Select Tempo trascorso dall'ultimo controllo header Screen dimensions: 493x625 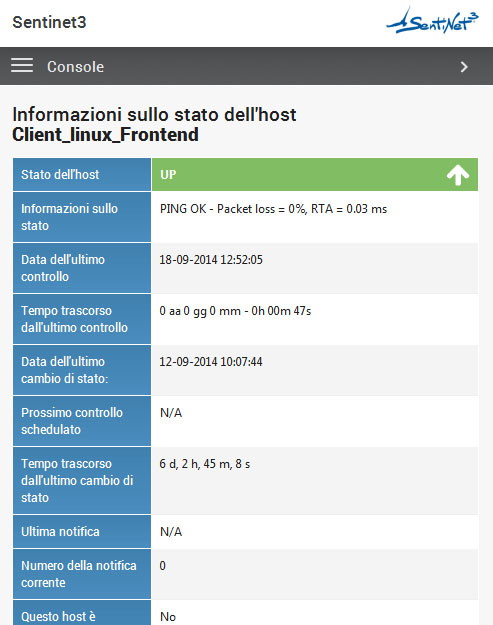click(x=82, y=319)
